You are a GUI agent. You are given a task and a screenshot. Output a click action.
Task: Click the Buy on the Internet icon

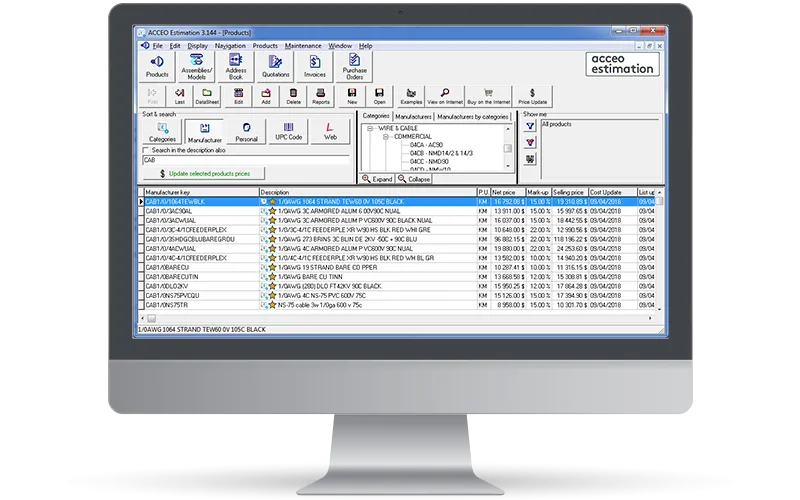(487, 97)
